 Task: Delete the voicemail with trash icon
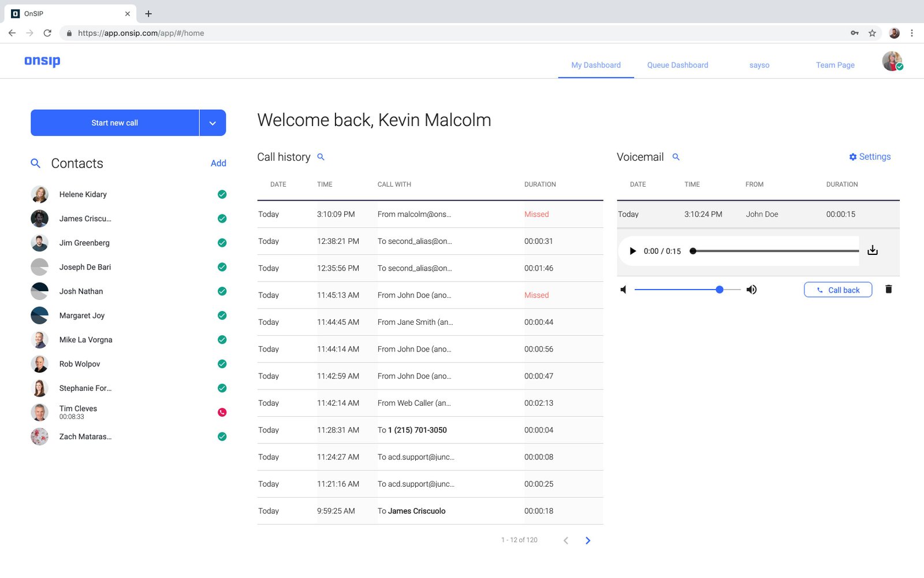(888, 290)
